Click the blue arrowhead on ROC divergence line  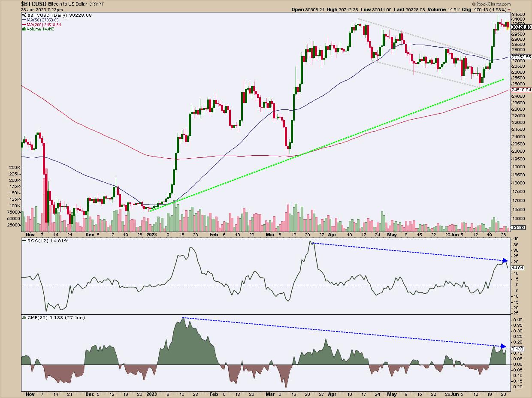click(505, 260)
